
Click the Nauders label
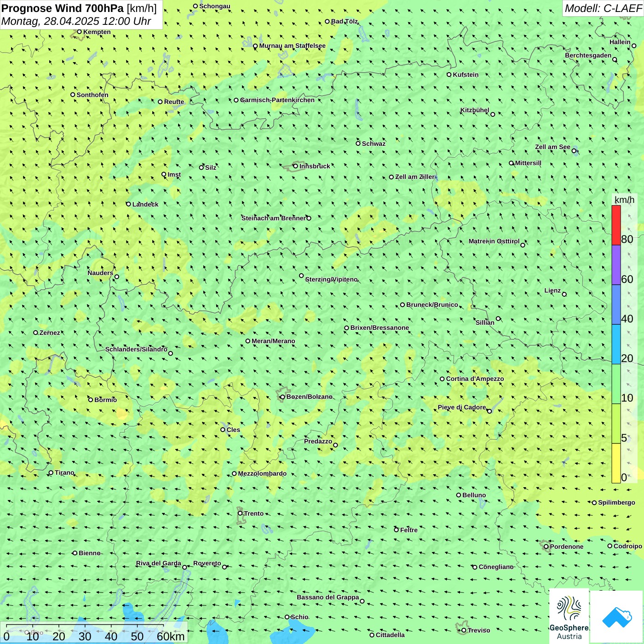(100, 273)
